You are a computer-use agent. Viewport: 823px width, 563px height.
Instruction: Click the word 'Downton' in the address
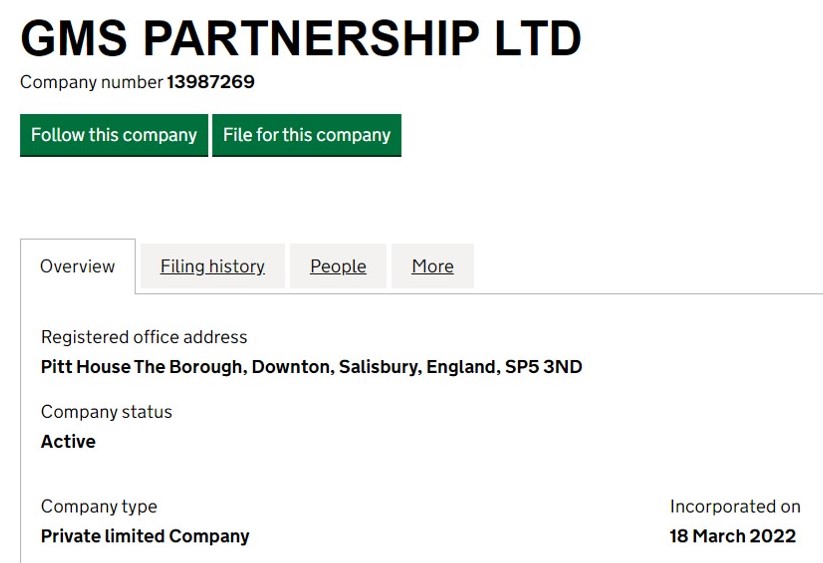[290, 367]
